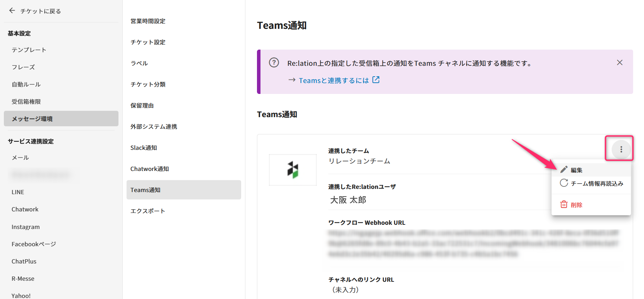
Task: Click the サービス連携設定 section heading
Action: tap(31, 141)
